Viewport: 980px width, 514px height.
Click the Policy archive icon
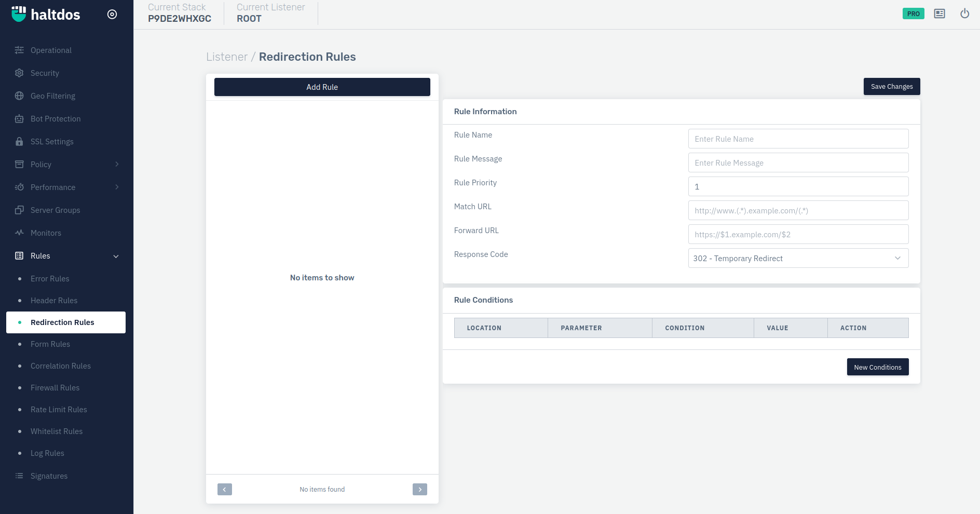[x=19, y=165]
